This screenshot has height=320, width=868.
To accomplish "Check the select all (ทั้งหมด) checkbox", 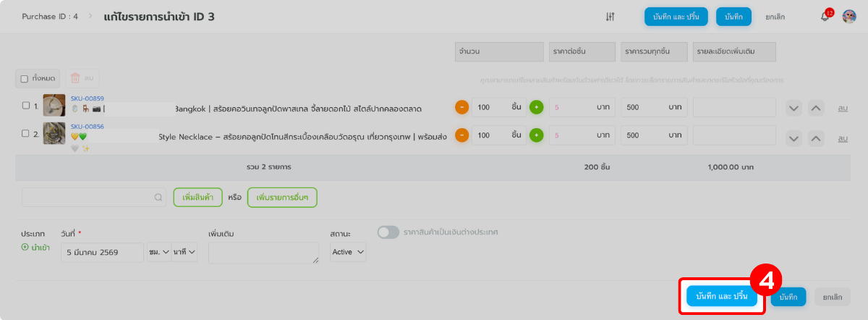I will (25, 78).
